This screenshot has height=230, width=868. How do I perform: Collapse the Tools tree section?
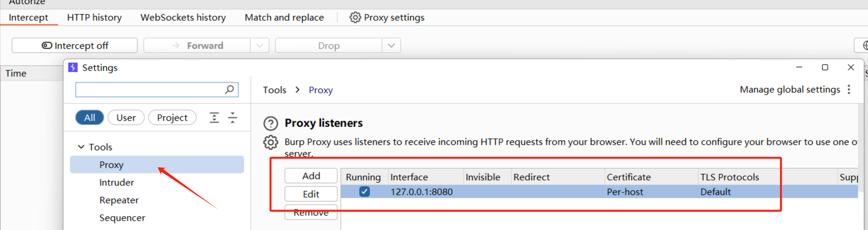point(81,147)
